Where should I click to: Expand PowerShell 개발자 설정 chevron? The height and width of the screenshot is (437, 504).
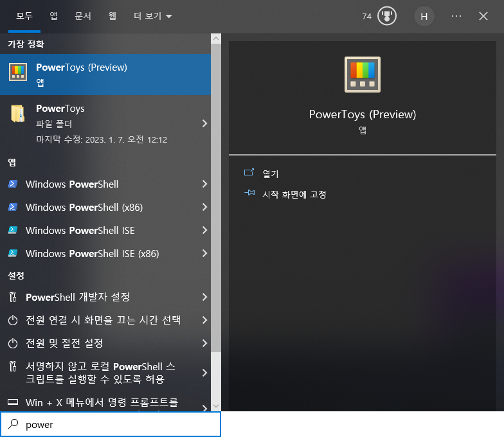[x=204, y=297]
